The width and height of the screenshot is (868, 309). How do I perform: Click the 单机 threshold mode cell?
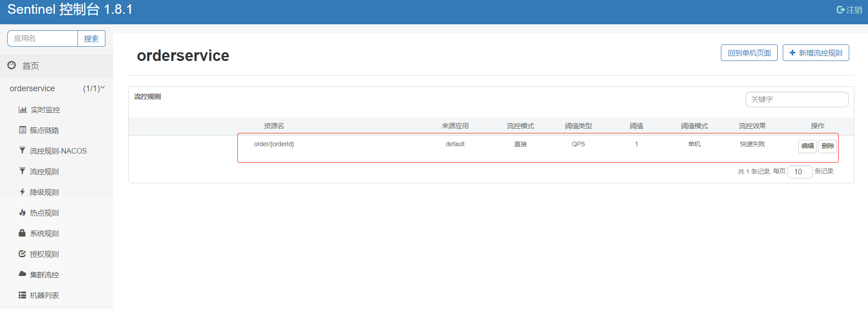coord(694,144)
